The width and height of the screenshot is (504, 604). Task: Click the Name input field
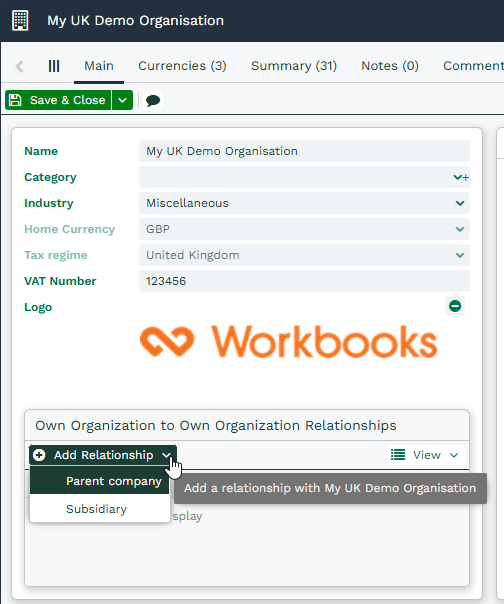pyautogui.click(x=304, y=151)
